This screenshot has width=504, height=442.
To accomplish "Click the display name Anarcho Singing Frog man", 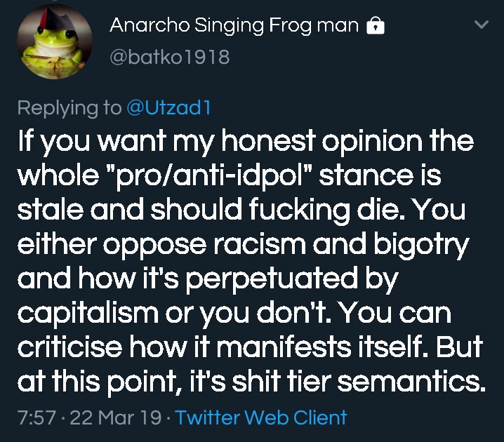I will [x=234, y=26].
